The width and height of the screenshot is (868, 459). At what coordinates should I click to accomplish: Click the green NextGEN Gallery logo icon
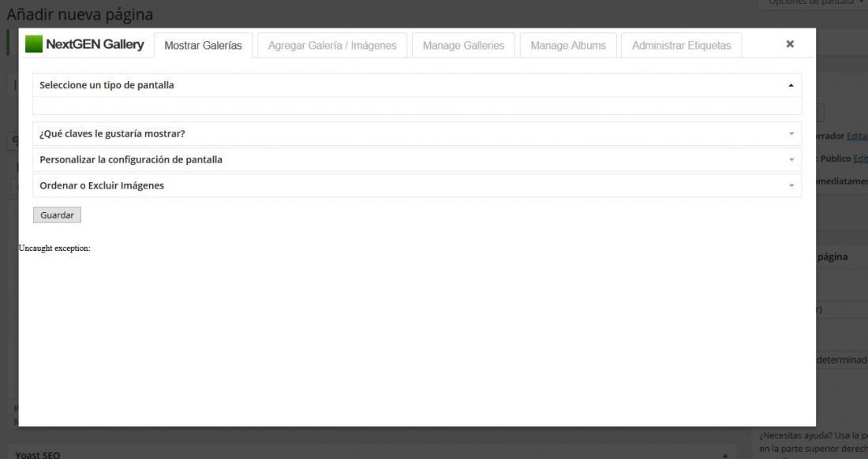pyautogui.click(x=34, y=44)
